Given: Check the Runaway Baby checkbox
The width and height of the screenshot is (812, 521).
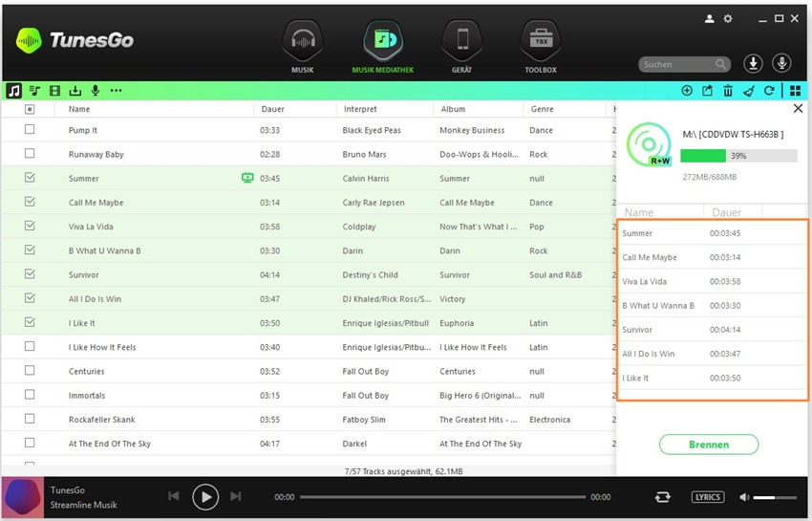Looking at the screenshot, I should 30,154.
